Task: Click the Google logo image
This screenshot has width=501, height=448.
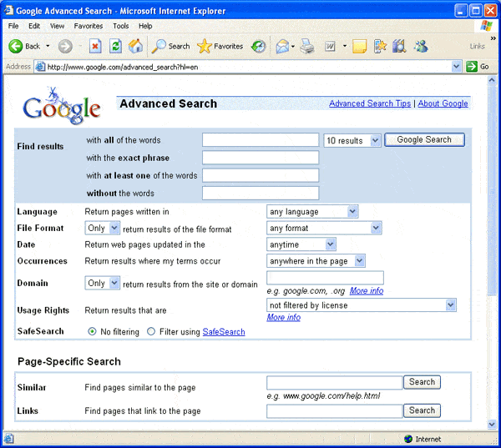Action: (61, 106)
